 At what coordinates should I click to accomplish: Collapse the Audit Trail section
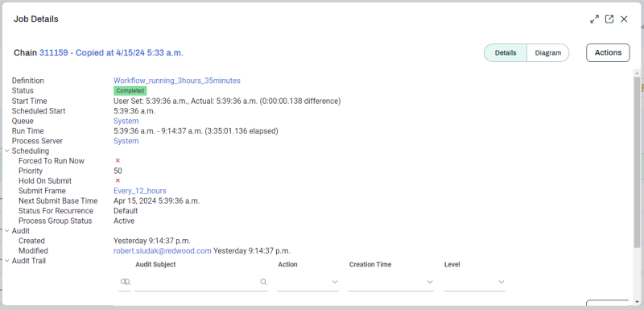(7, 261)
